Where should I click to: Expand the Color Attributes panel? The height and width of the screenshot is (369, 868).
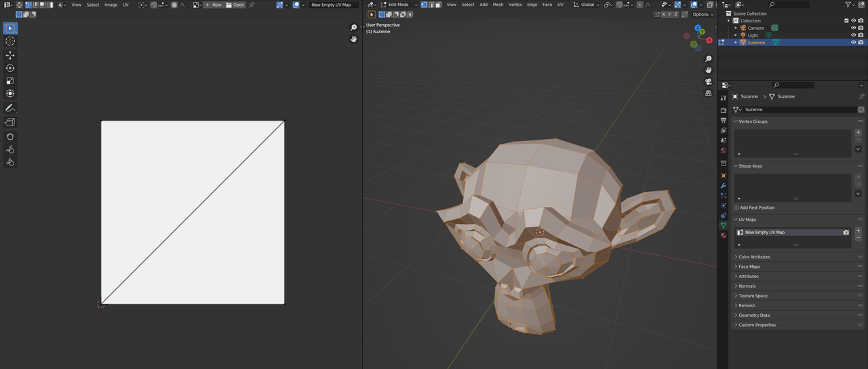(x=736, y=257)
